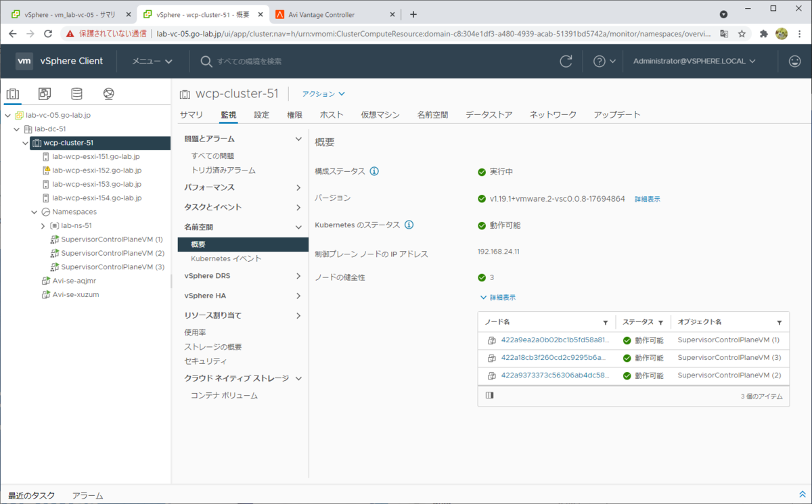
Task: Close the Avi Vantage Controller tab
Action: (392, 14)
